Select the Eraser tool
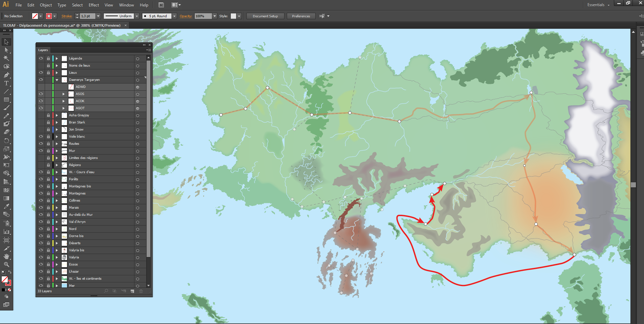 click(6, 132)
